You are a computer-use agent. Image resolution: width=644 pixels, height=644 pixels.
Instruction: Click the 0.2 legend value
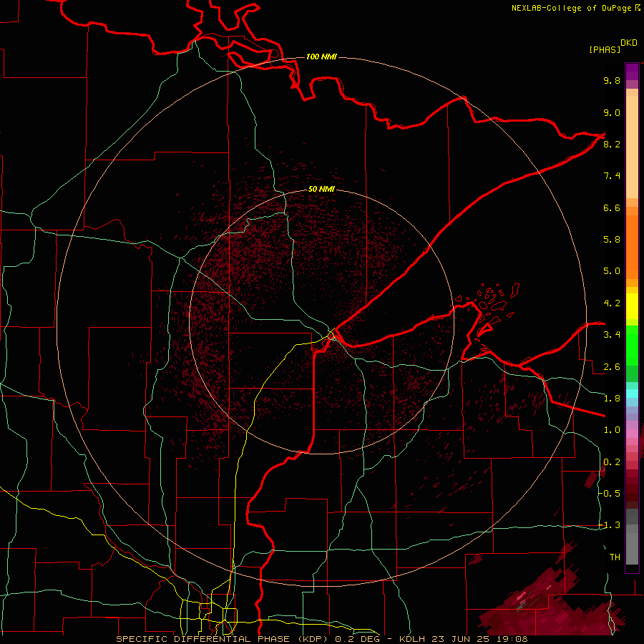(612, 462)
